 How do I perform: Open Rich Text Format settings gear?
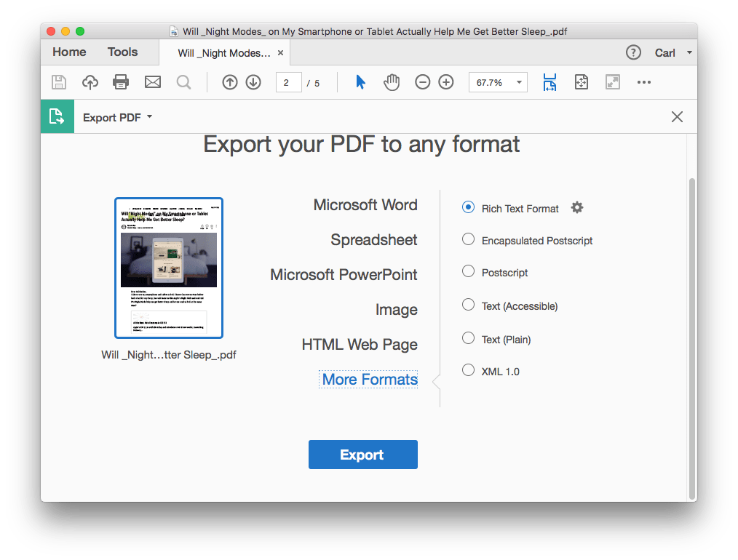tap(577, 207)
